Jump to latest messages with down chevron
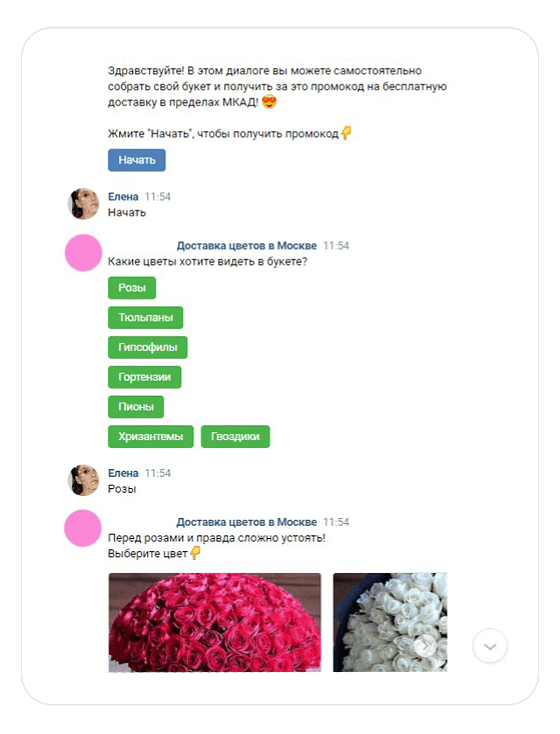The image size is (560, 734). pyautogui.click(x=490, y=646)
